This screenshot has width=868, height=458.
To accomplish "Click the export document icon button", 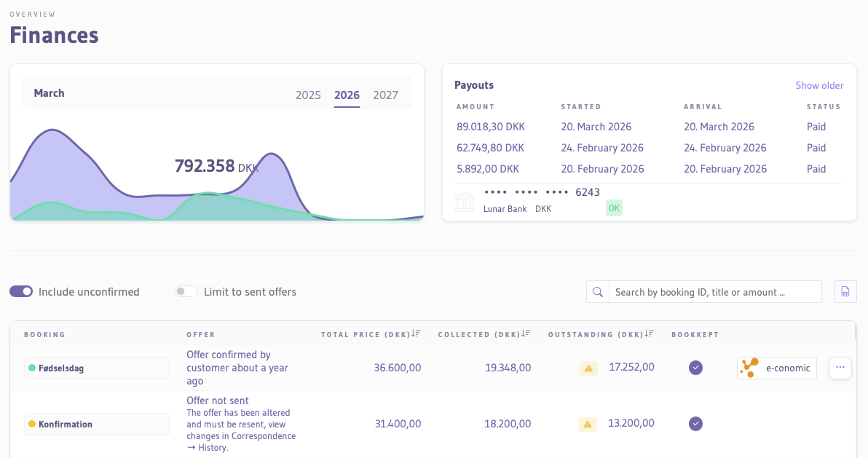I will coord(845,292).
